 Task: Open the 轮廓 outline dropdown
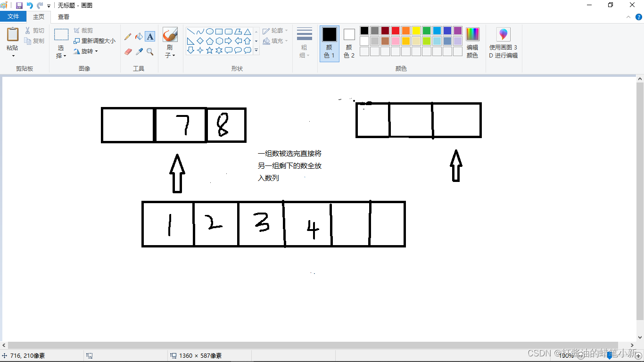pos(275,31)
